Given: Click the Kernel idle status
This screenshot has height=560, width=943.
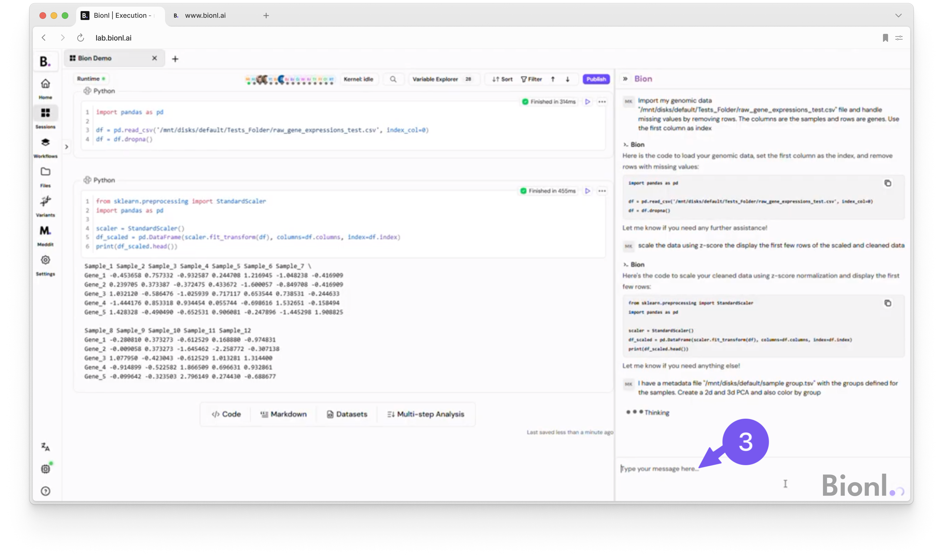Looking at the screenshot, I should click(358, 79).
